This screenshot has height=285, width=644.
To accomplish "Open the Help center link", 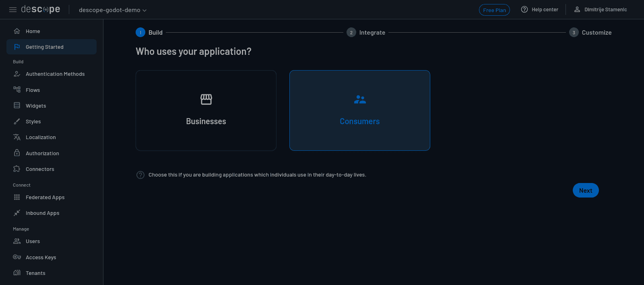I will point(540,10).
